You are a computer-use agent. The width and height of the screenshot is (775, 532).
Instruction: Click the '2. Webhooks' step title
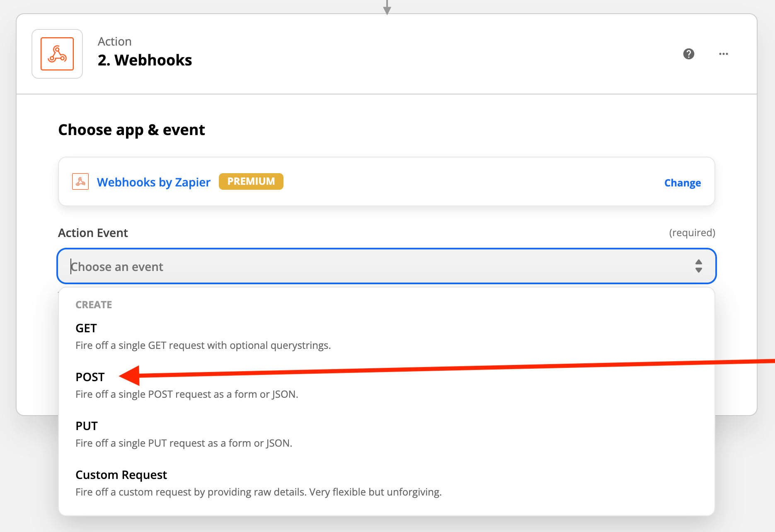(145, 60)
